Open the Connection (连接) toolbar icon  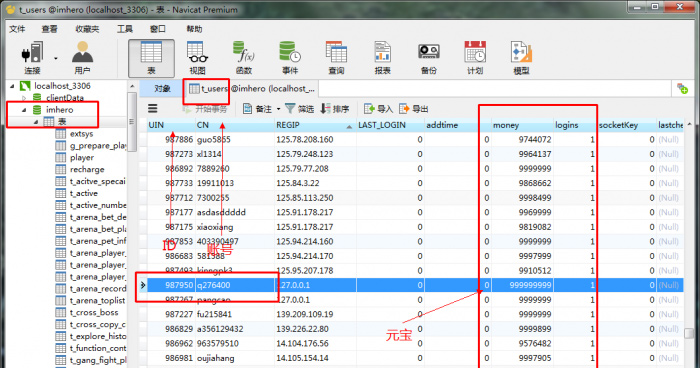[x=32, y=57]
